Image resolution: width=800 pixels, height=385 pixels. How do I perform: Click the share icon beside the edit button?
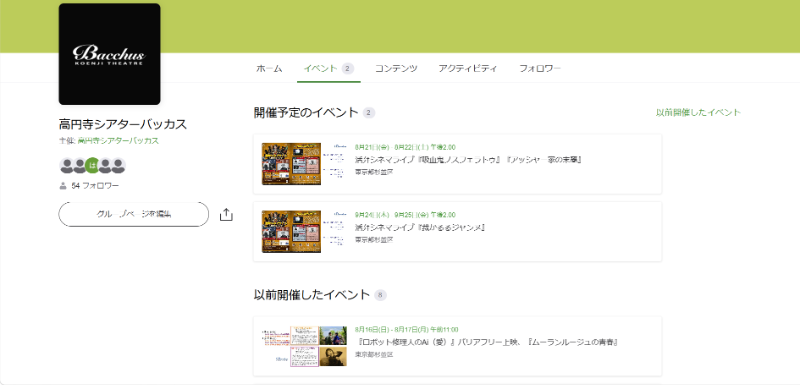click(226, 215)
